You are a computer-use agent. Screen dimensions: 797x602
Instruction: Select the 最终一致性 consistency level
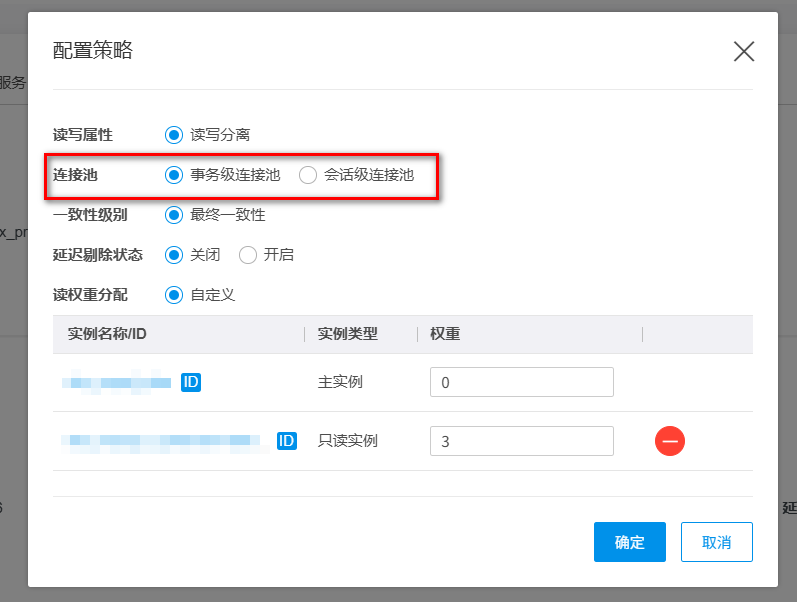coord(174,215)
